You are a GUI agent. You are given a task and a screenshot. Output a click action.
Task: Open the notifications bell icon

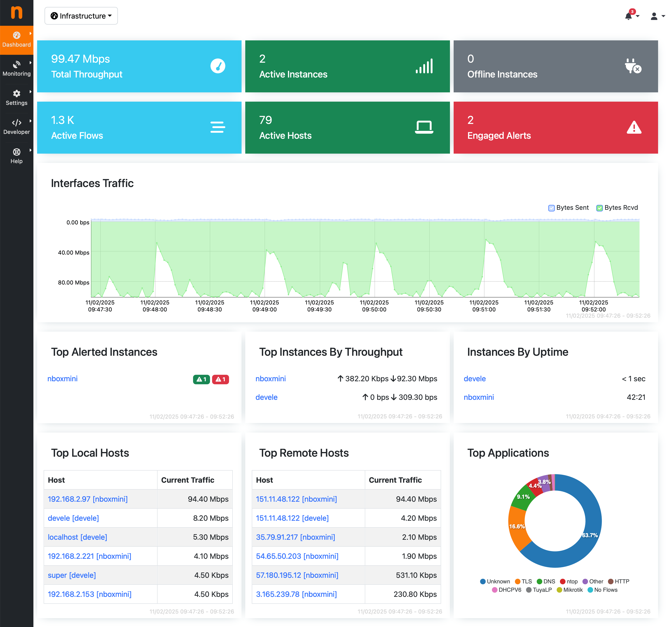[629, 16]
